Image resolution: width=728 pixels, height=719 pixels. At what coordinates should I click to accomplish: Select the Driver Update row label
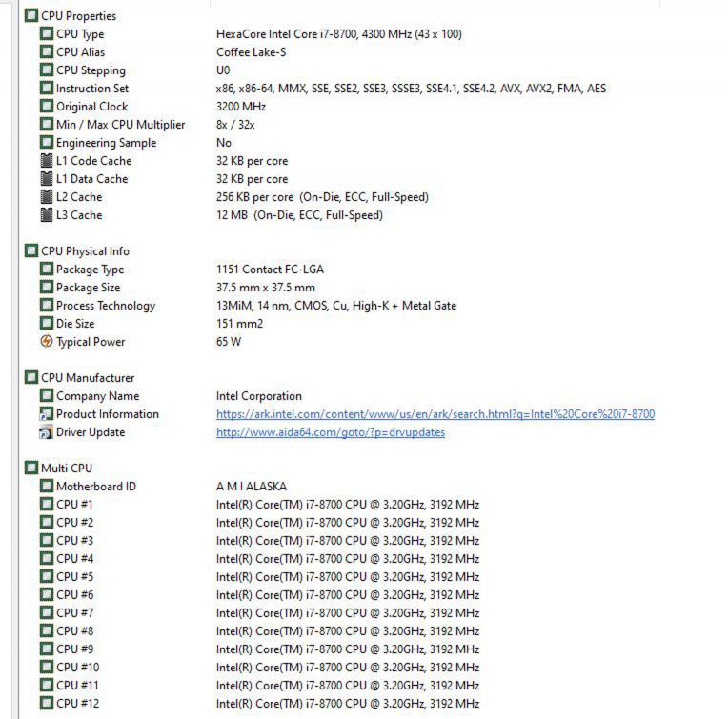tap(91, 432)
